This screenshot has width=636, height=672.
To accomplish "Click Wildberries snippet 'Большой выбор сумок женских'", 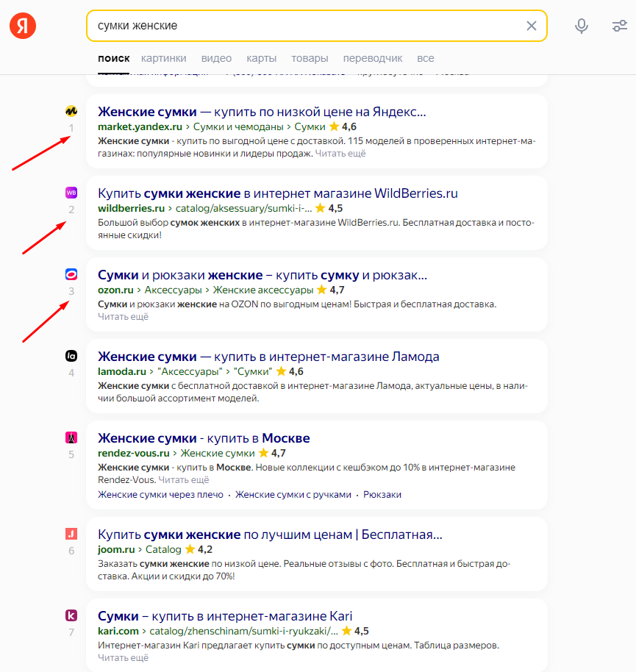I will pyautogui.click(x=316, y=229).
